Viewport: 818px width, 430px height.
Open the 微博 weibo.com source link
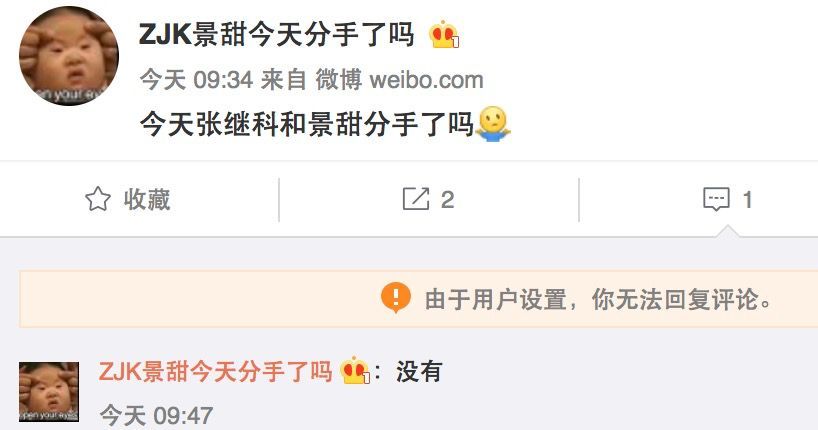tap(399, 80)
